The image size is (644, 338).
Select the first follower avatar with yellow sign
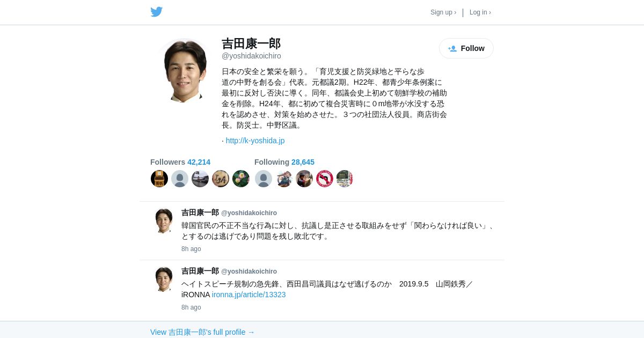(159, 179)
